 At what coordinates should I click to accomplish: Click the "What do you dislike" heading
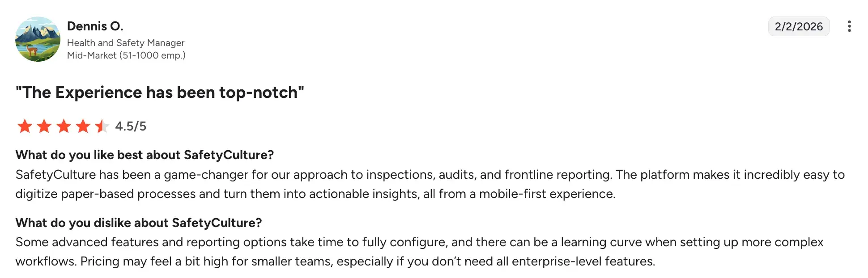[139, 223]
